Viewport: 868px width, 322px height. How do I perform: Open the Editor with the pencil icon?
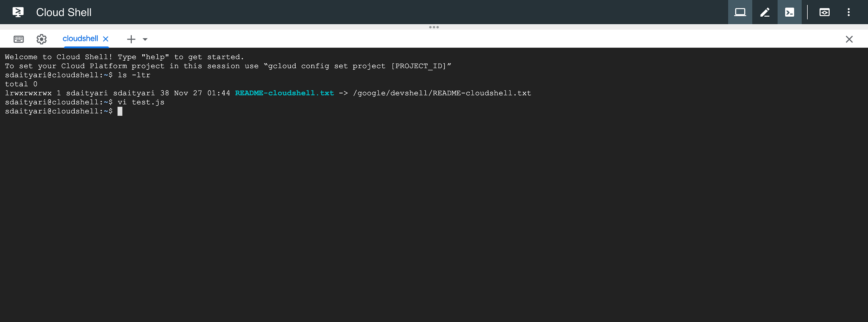765,12
